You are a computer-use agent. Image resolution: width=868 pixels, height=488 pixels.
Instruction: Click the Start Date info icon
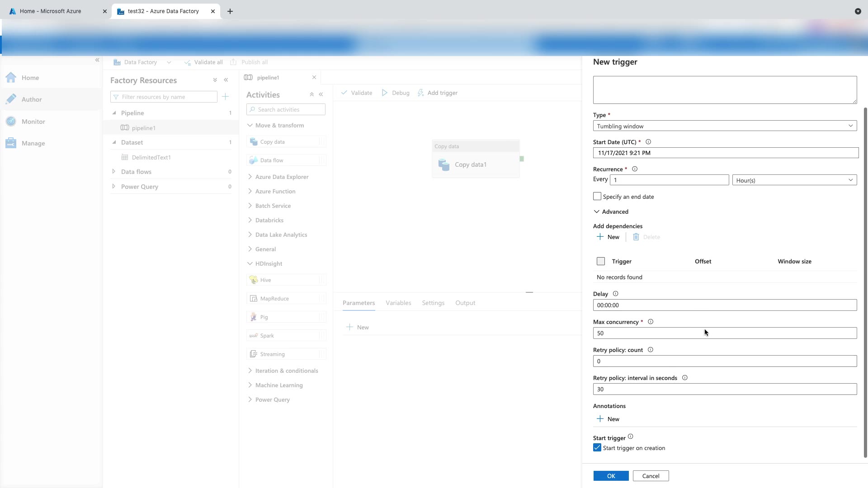coord(648,142)
